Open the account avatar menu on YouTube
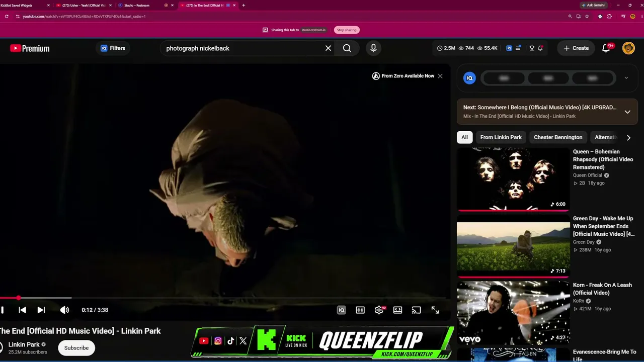This screenshot has height=362, width=644. [x=628, y=48]
